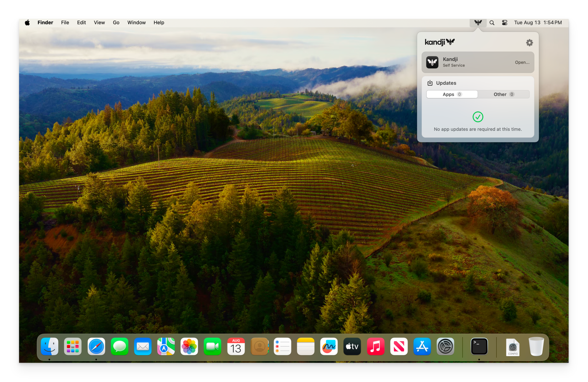Click the date and time clock
This screenshot has width=588, height=382.
(538, 23)
